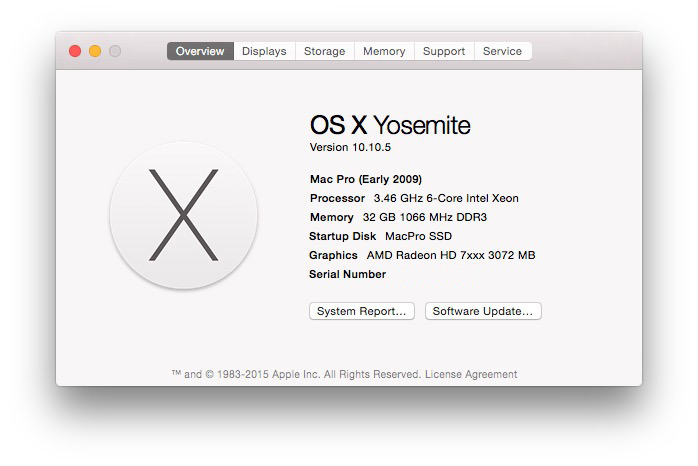Minimize window with the yellow button
Viewport: 698px width, 466px height.
coord(95,51)
